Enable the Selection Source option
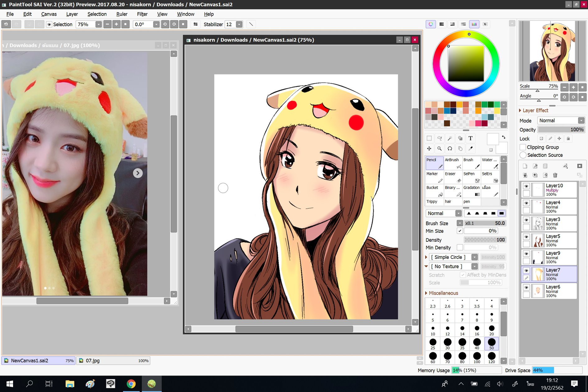 point(523,155)
